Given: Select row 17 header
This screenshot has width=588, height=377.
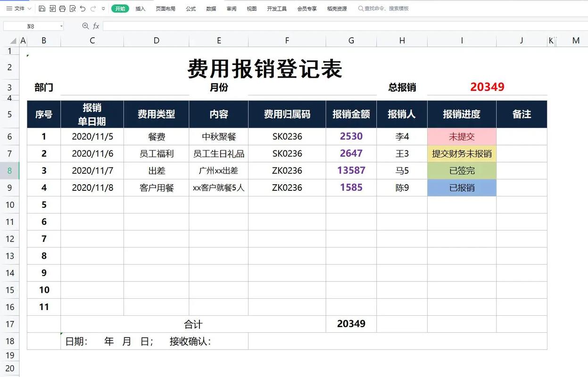Looking at the screenshot, I should [10, 324].
